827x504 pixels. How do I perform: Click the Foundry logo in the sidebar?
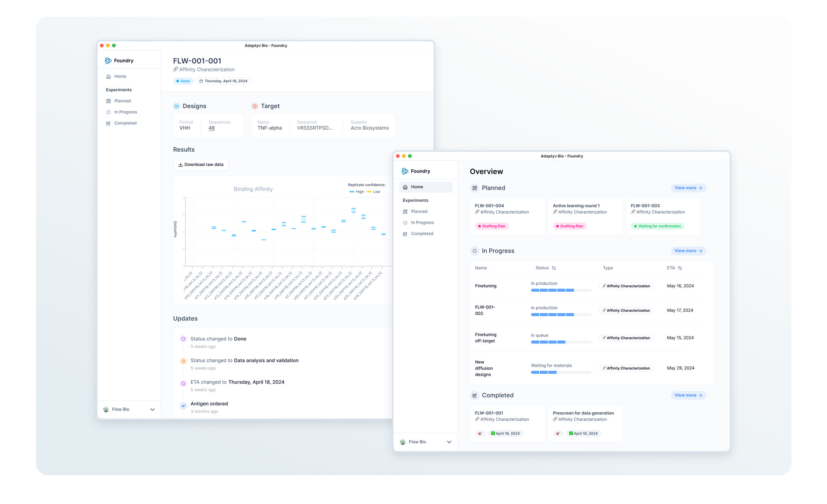point(109,60)
